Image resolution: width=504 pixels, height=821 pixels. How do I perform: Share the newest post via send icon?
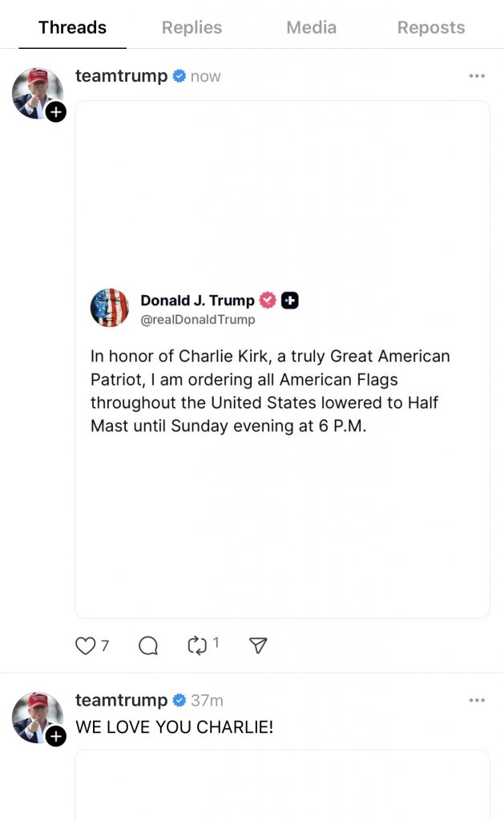pyautogui.click(x=258, y=645)
